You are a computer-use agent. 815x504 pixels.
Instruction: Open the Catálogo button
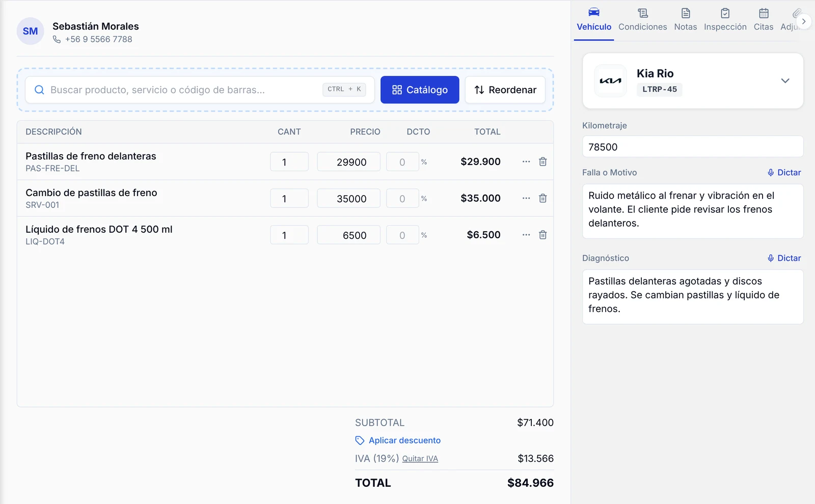pos(420,90)
